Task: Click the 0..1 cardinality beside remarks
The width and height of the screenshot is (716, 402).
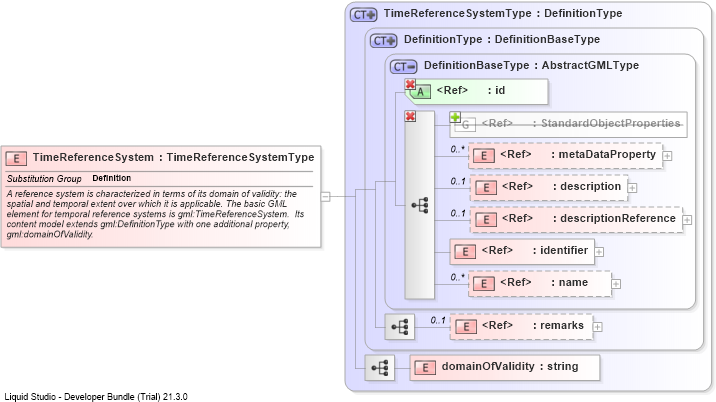Action: click(x=438, y=321)
